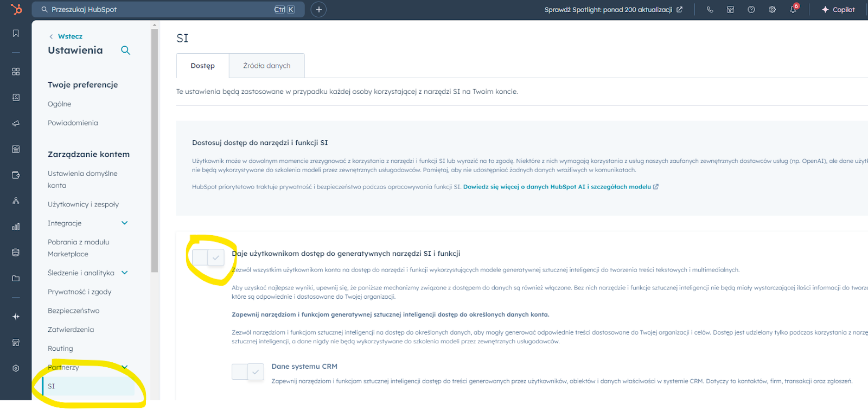Click the settings sidebar scrollbar
The image size is (868, 409).
(155, 150)
